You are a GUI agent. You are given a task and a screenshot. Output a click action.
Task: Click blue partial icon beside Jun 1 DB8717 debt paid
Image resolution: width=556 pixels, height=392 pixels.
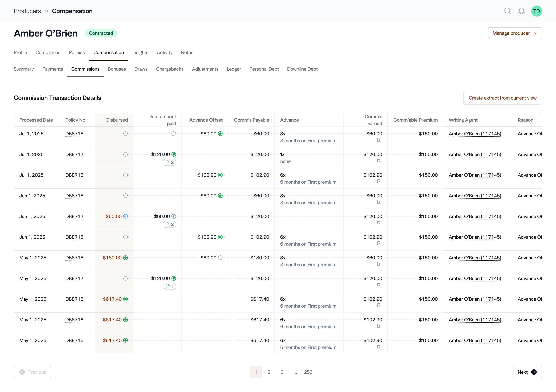[x=174, y=216]
